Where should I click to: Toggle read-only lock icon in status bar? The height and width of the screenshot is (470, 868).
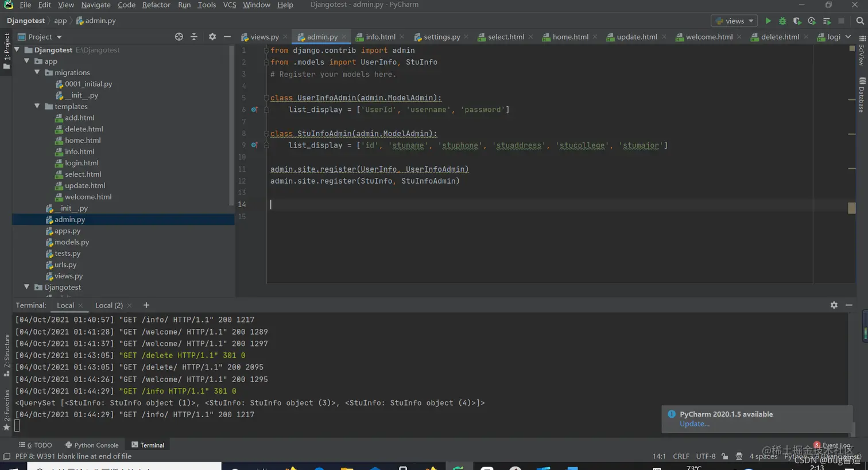(725, 456)
